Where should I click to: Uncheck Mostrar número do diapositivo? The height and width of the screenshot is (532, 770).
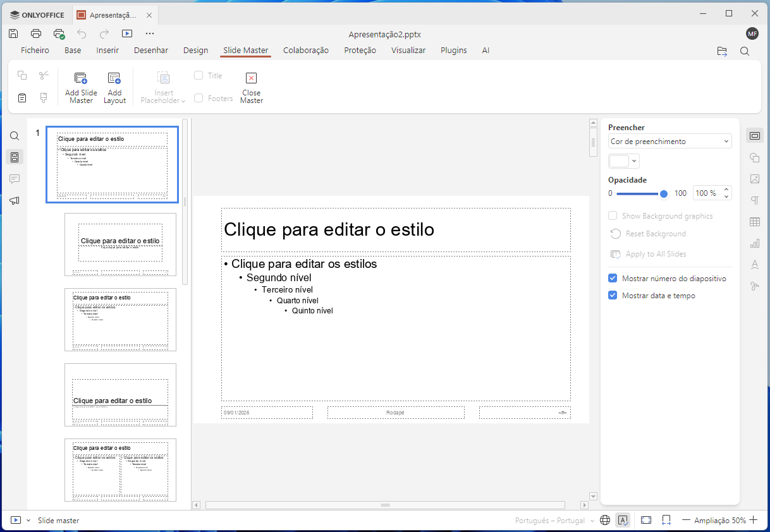point(612,278)
